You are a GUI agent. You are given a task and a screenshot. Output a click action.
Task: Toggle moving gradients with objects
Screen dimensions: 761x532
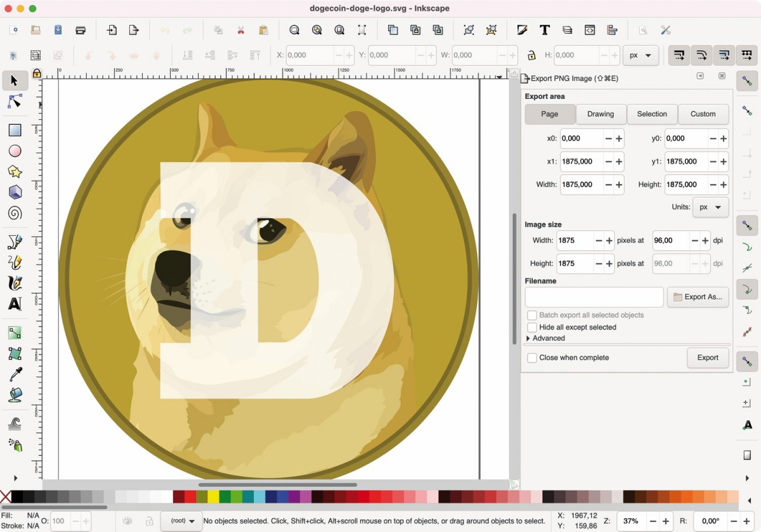tap(724, 55)
